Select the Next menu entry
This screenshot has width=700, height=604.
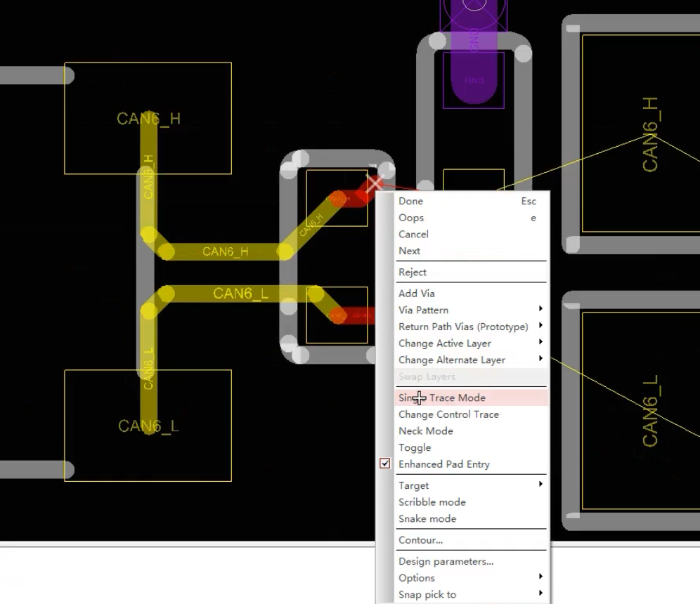[471, 251]
